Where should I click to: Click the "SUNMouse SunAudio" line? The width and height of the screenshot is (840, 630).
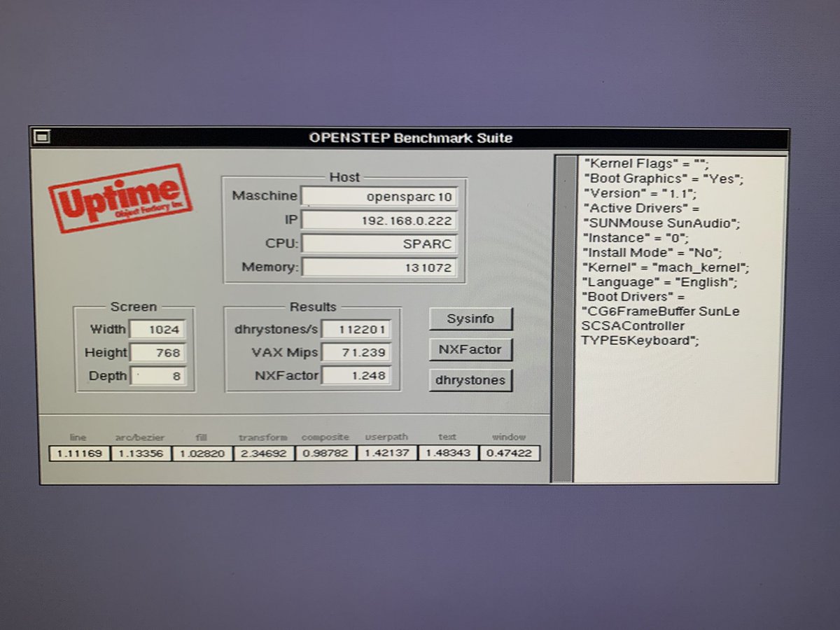point(661,223)
